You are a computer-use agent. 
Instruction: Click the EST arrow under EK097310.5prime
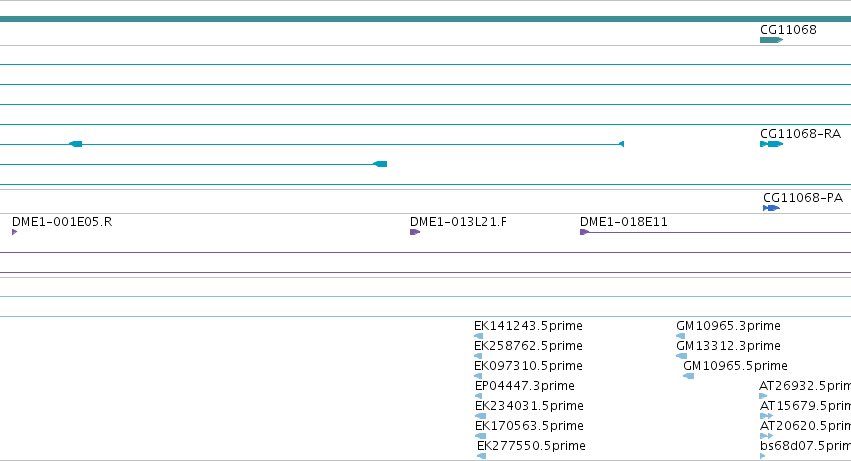pos(478,376)
